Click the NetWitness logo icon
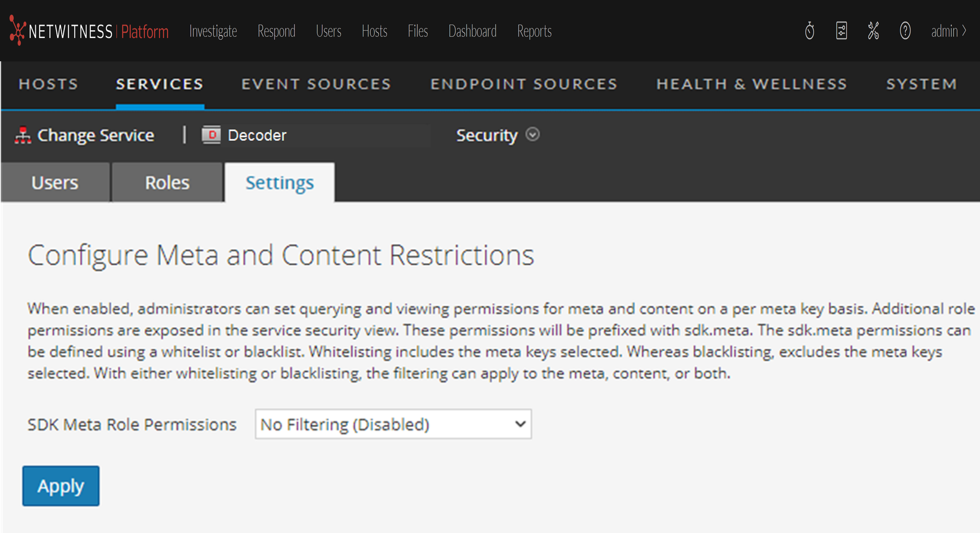Image resolution: width=980 pixels, height=533 pixels. click(17, 31)
